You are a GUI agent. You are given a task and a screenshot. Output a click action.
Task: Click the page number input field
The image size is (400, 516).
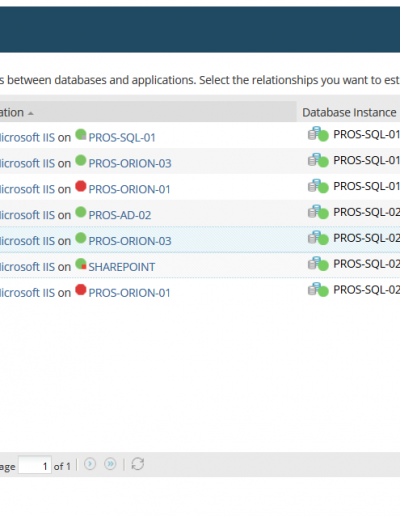[35, 465]
